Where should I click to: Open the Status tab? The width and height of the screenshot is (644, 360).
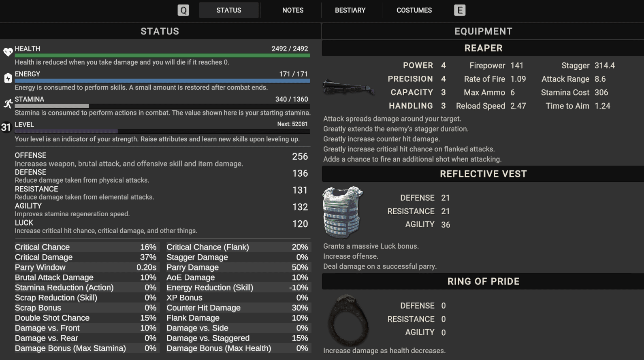pos(229,10)
